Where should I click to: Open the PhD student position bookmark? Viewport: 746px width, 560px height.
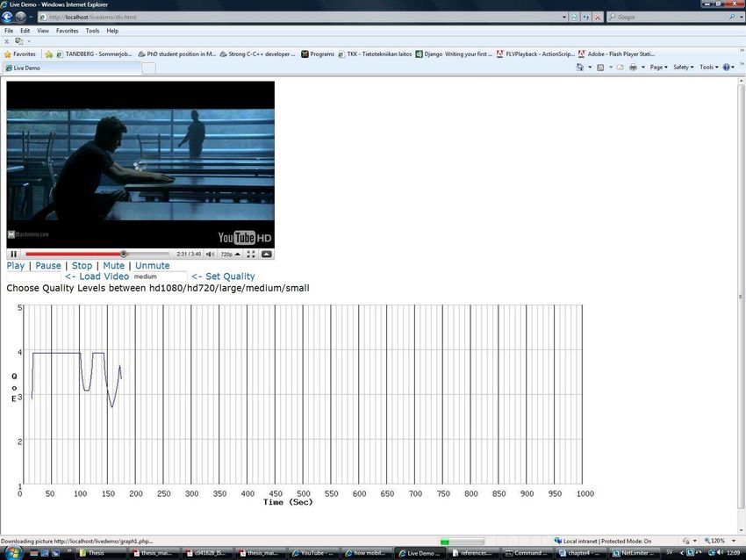pos(177,54)
